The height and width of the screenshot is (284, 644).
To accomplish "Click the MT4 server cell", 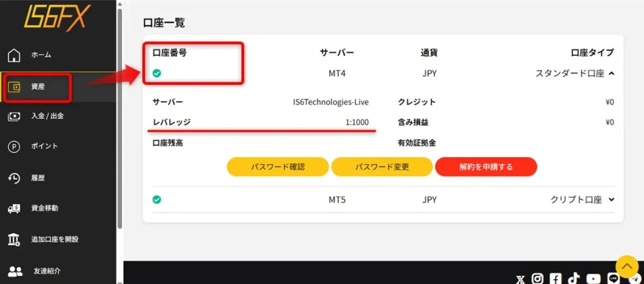I will tap(337, 74).
